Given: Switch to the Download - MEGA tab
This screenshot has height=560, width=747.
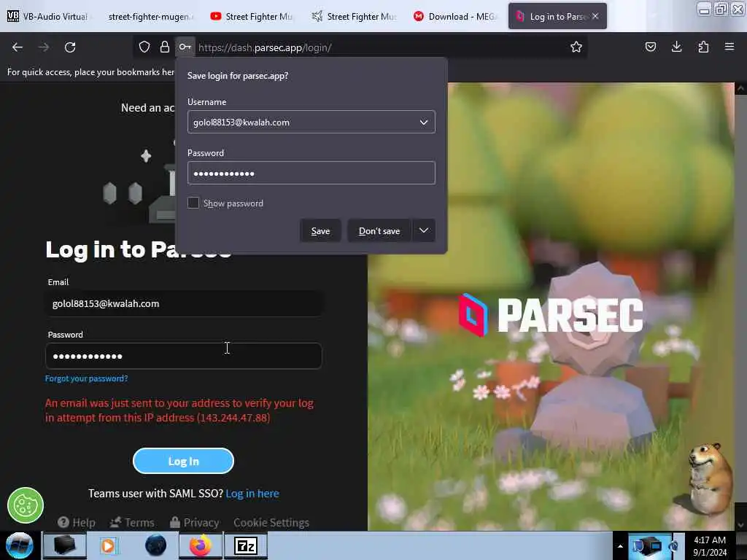Looking at the screenshot, I should coord(455,16).
